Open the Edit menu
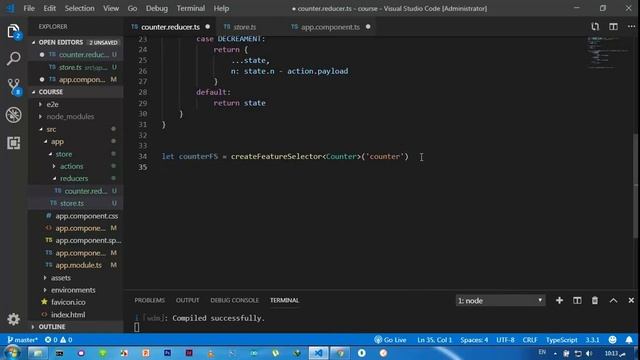 click(49, 8)
